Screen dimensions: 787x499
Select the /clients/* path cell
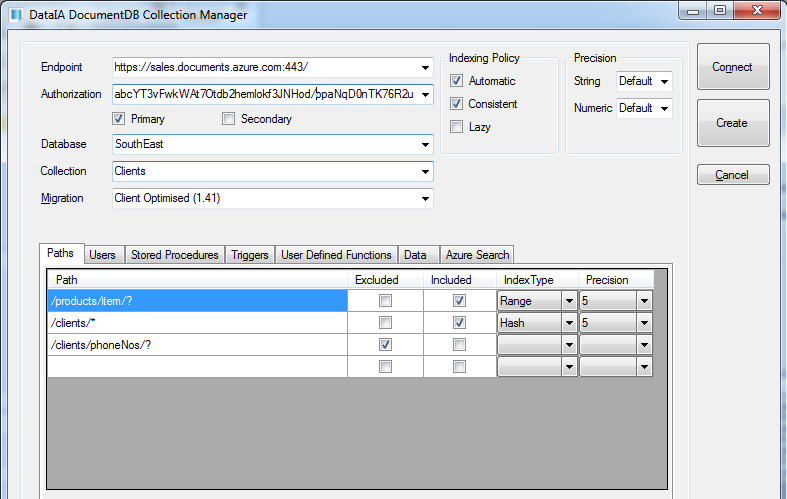[197, 323]
